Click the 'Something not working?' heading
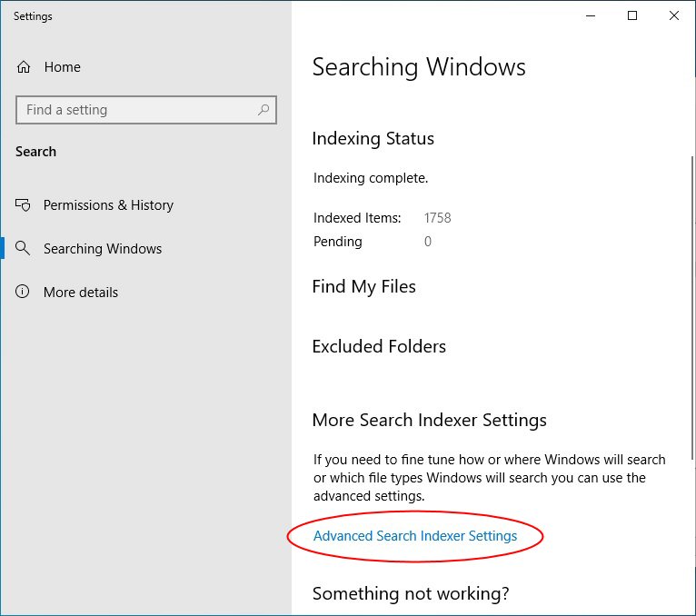 click(411, 594)
